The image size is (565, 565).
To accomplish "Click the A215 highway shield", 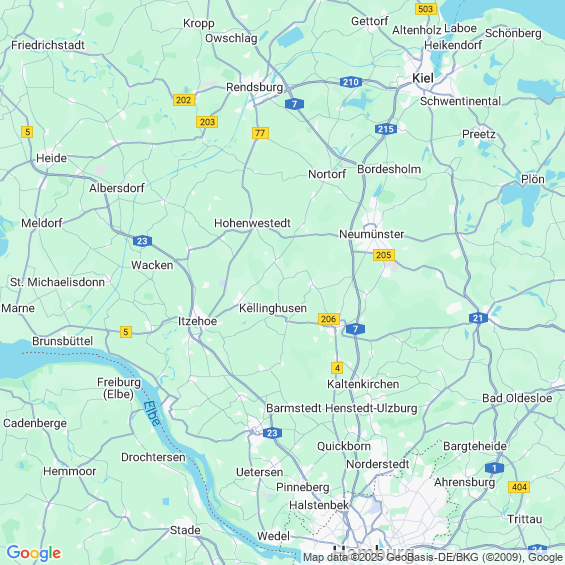I will [x=386, y=129].
